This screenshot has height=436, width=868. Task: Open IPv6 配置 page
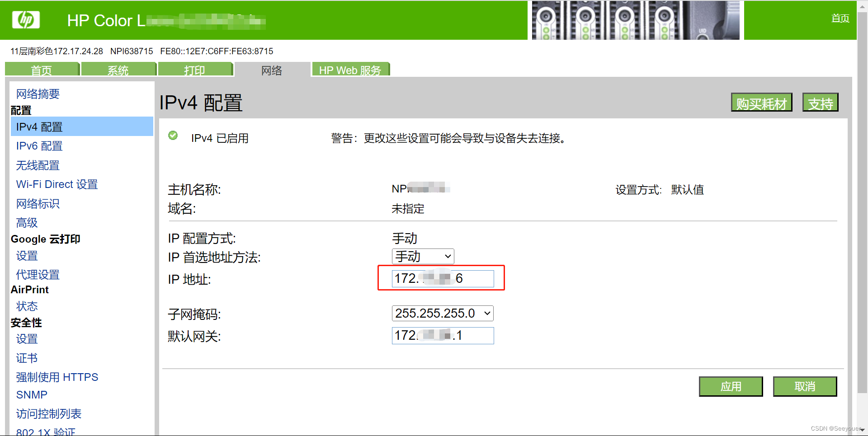pos(39,146)
